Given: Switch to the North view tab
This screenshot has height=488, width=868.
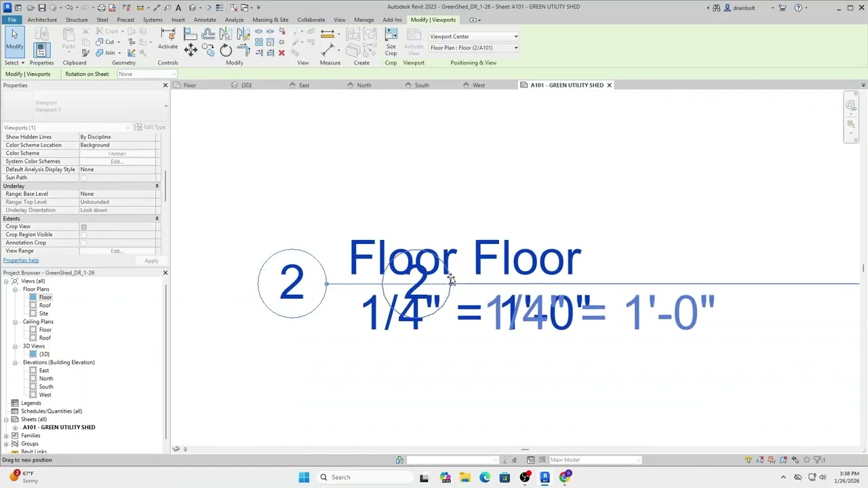Looking at the screenshot, I should 364,85.
